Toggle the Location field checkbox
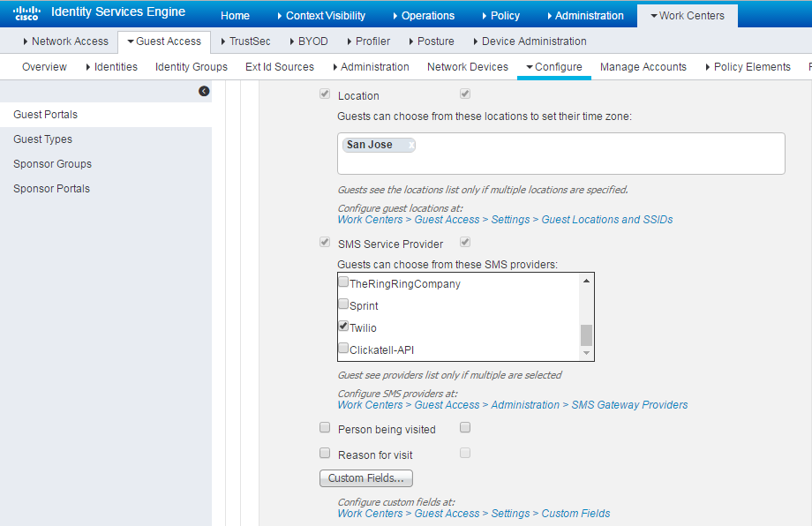 pyautogui.click(x=325, y=94)
